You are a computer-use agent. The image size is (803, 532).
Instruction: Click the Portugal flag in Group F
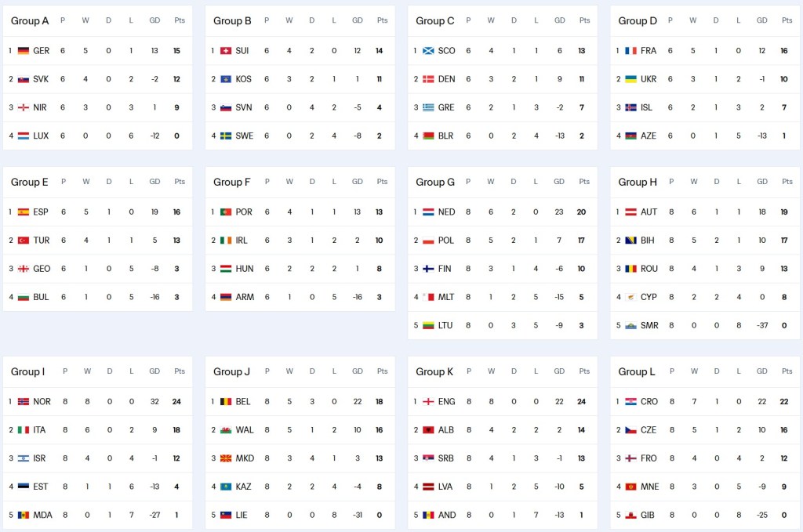(225, 212)
